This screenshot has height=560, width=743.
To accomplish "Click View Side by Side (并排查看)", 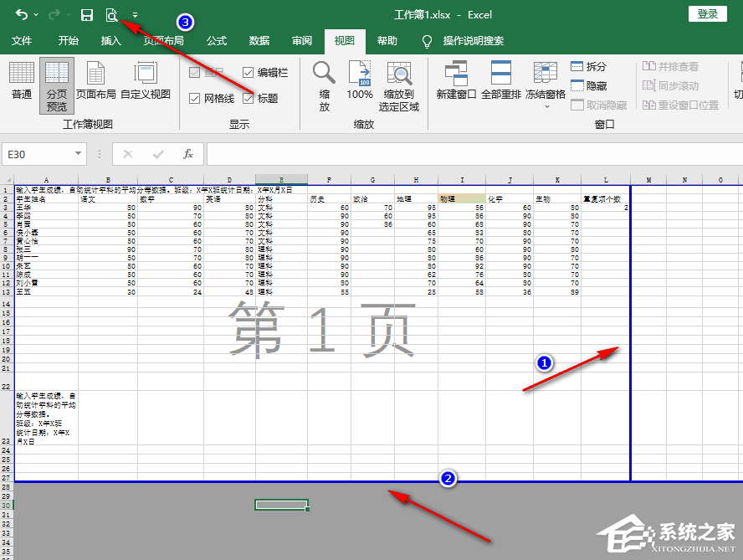I will (670, 66).
